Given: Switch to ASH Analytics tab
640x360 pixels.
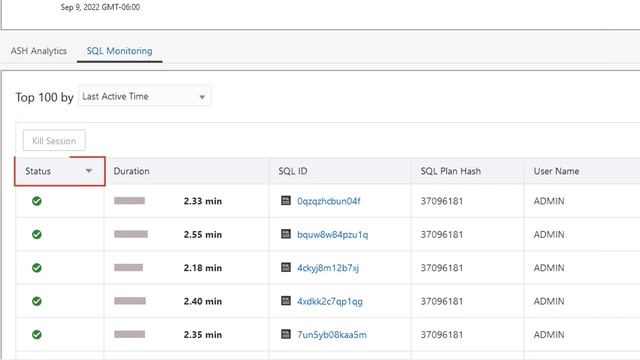Looking at the screenshot, I should 39,51.
